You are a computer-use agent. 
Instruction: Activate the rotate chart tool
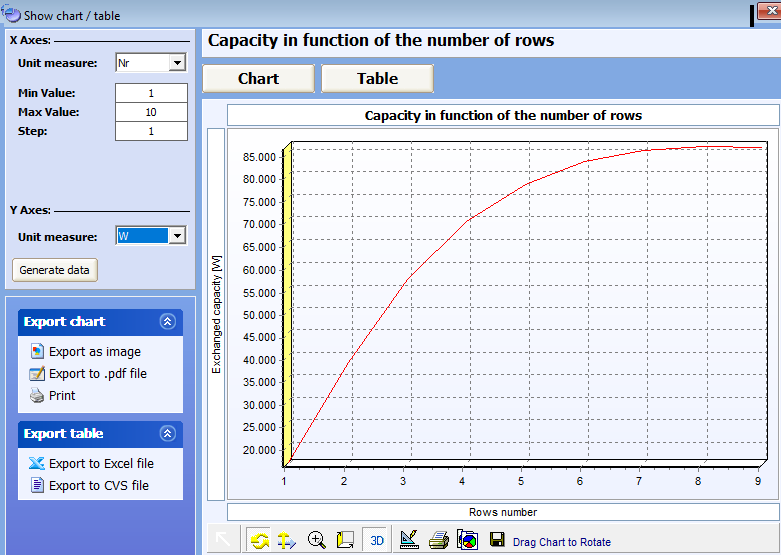point(259,540)
